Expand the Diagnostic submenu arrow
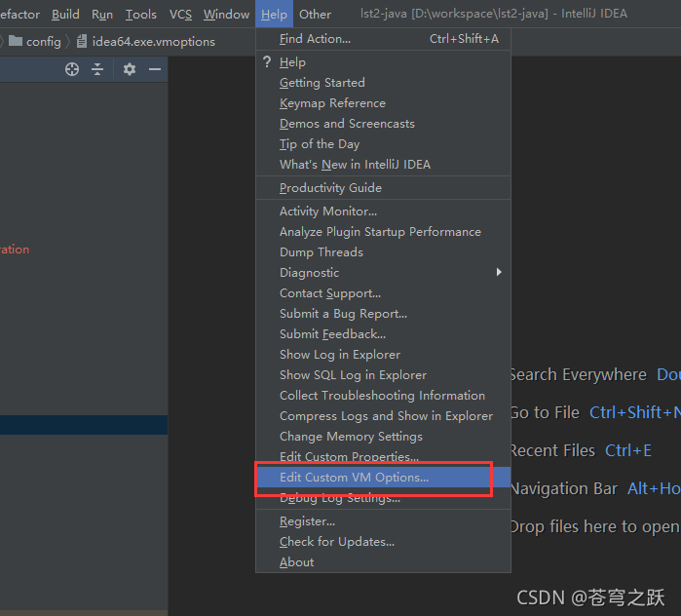681x616 pixels. tap(499, 272)
